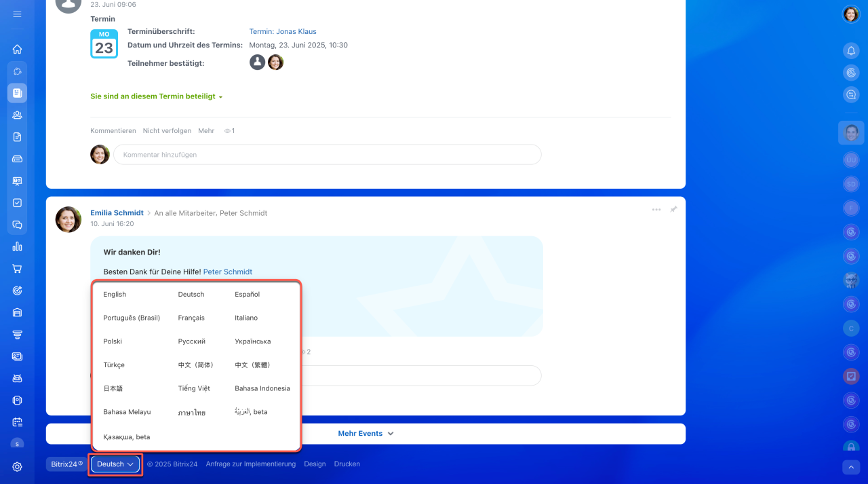
Task: Open the notifications bell icon
Action: [x=851, y=50]
